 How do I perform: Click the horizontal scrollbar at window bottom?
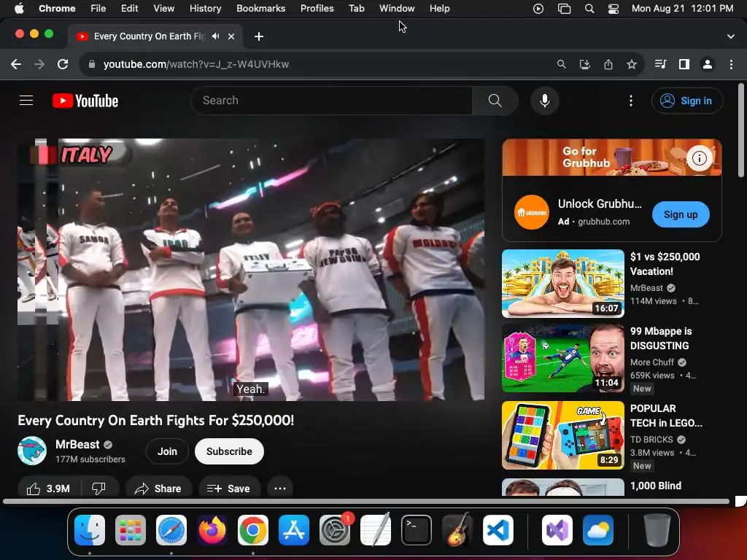pos(366,501)
